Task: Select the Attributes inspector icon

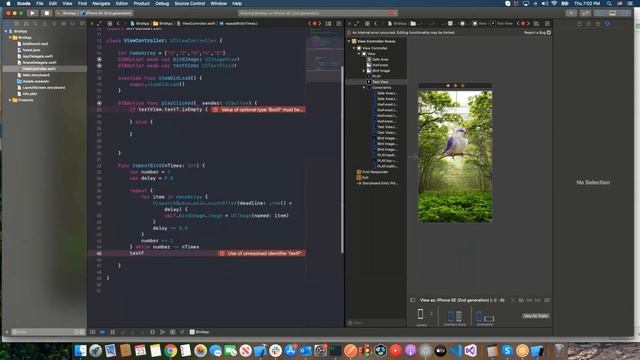Action: coord(607,24)
